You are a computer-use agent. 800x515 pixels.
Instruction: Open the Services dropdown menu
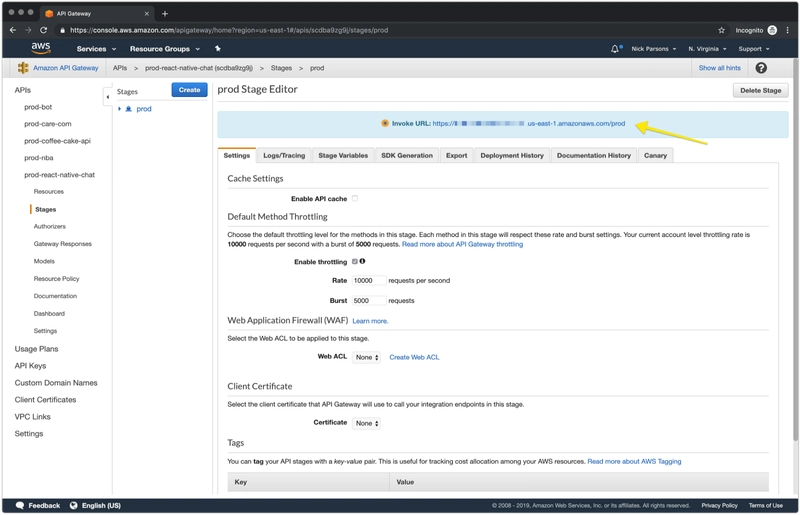pyautogui.click(x=96, y=49)
